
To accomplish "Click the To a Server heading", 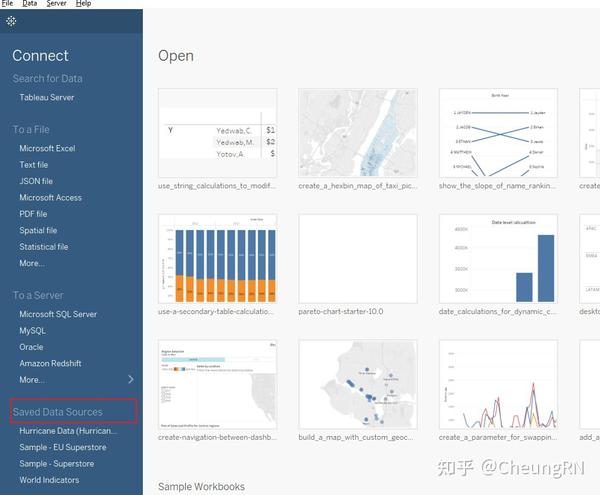I will [x=38, y=295].
